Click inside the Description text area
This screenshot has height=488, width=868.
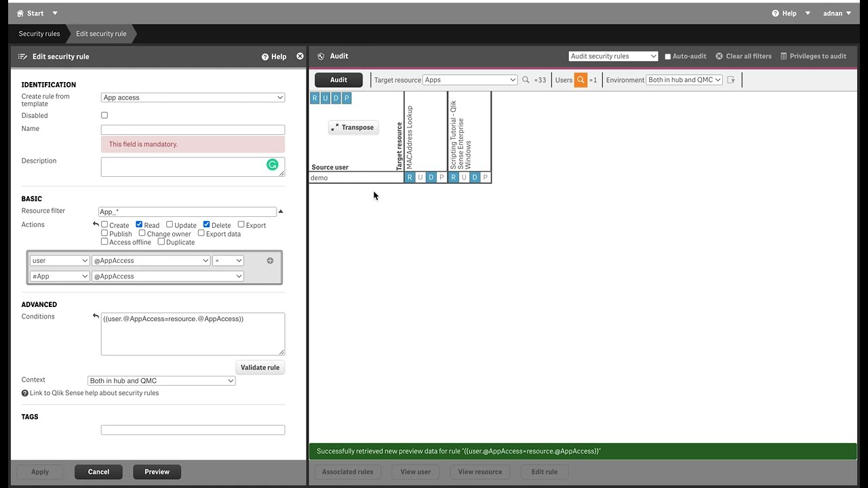[x=193, y=167]
